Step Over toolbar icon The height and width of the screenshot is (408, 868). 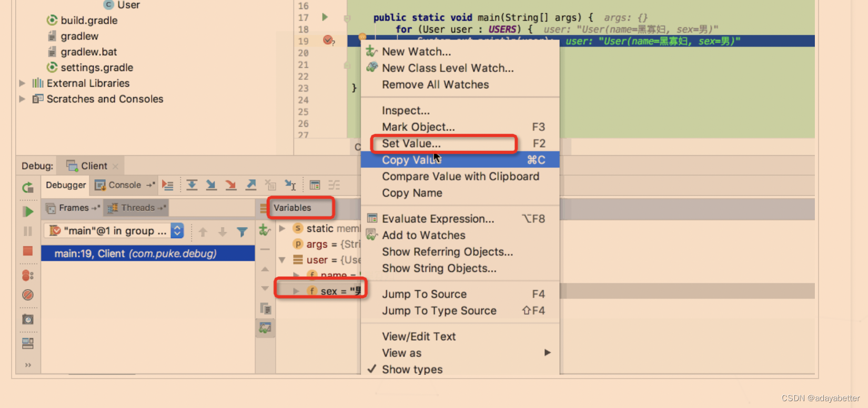point(191,185)
